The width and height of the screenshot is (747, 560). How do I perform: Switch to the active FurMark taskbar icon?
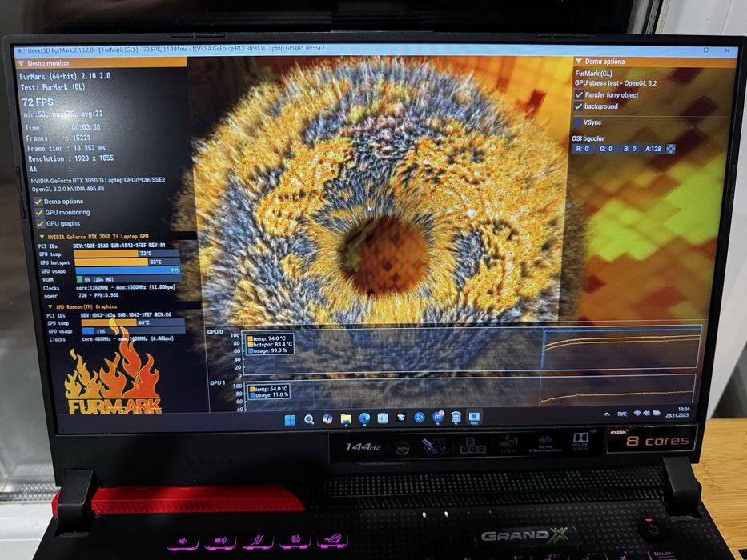[474, 417]
